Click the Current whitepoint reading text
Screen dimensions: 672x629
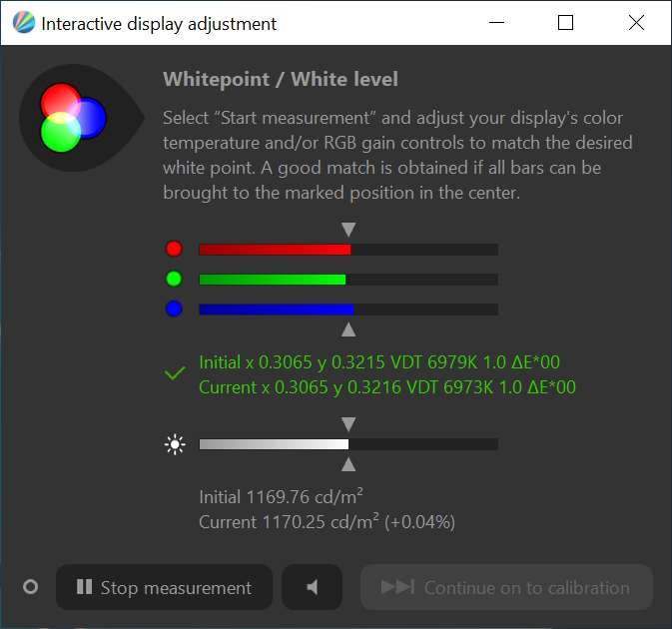(387, 387)
